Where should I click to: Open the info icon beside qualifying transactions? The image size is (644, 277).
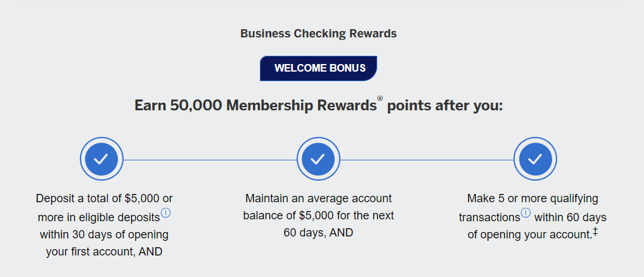[525, 213]
